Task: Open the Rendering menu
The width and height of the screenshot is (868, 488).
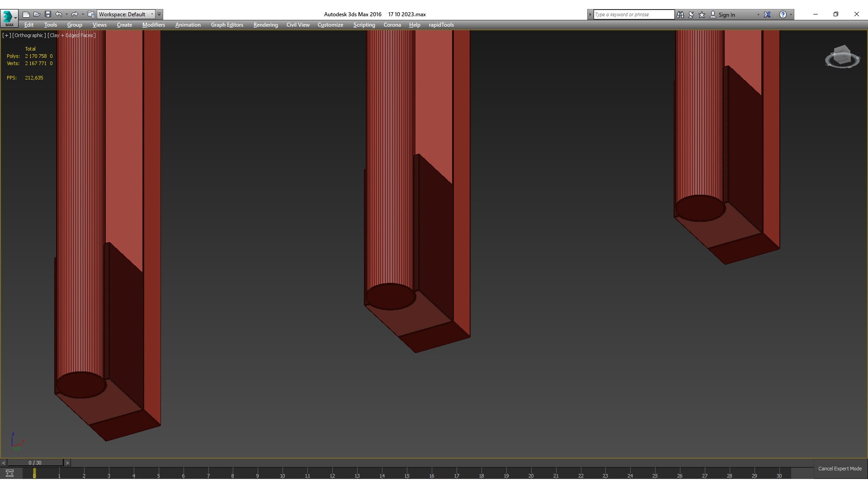Action: pos(265,25)
